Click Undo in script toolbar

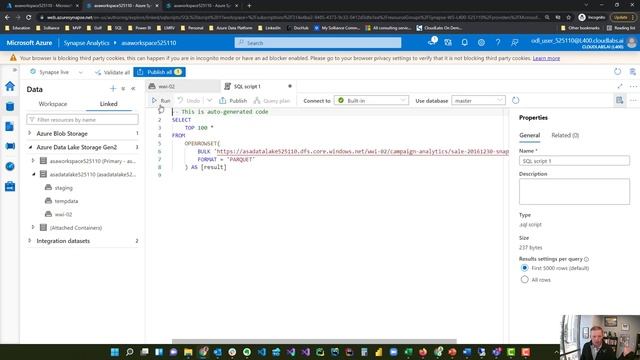[x=189, y=100]
